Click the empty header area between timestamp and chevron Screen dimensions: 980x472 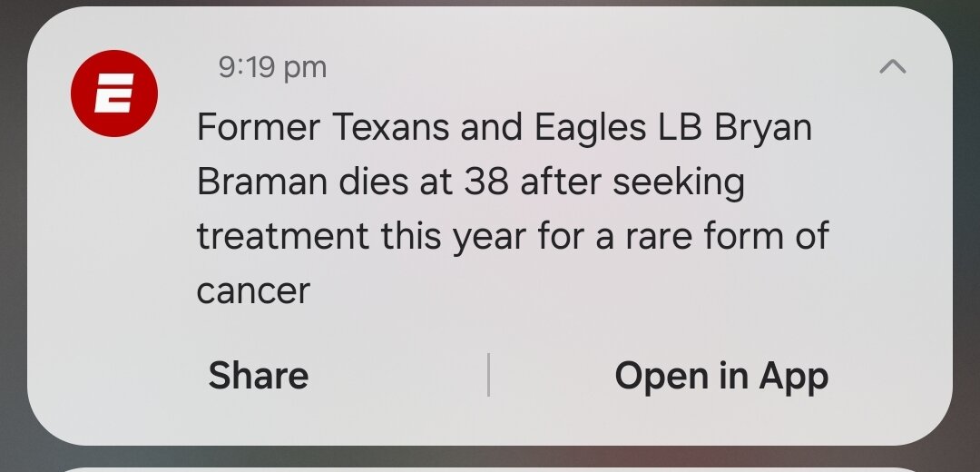pyautogui.click(x=600, y=67)
